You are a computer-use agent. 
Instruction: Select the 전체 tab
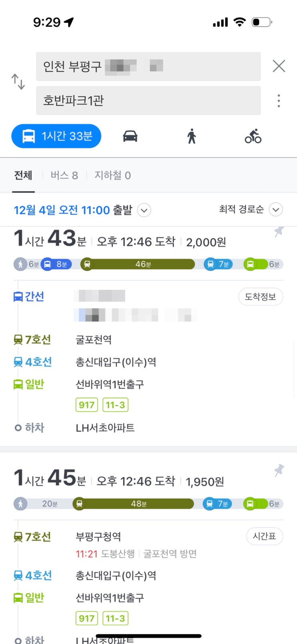(x=23, y=175)
